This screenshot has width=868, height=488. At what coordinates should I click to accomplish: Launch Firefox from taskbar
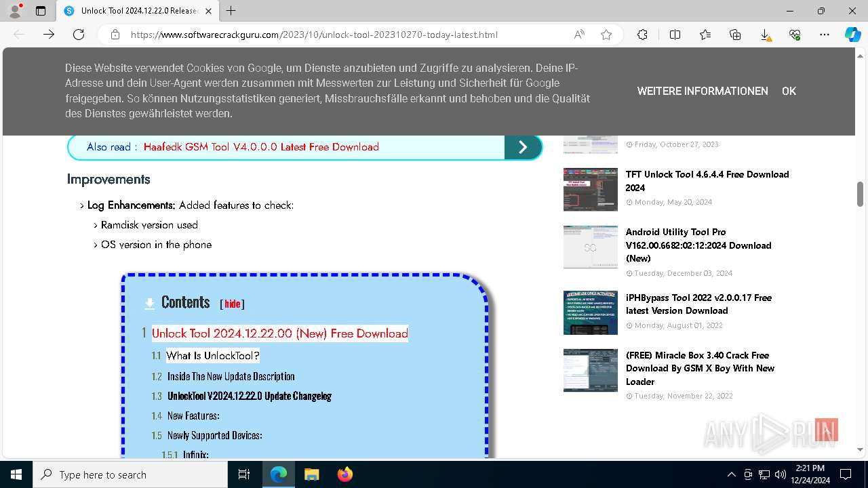[x=345, y=474]
